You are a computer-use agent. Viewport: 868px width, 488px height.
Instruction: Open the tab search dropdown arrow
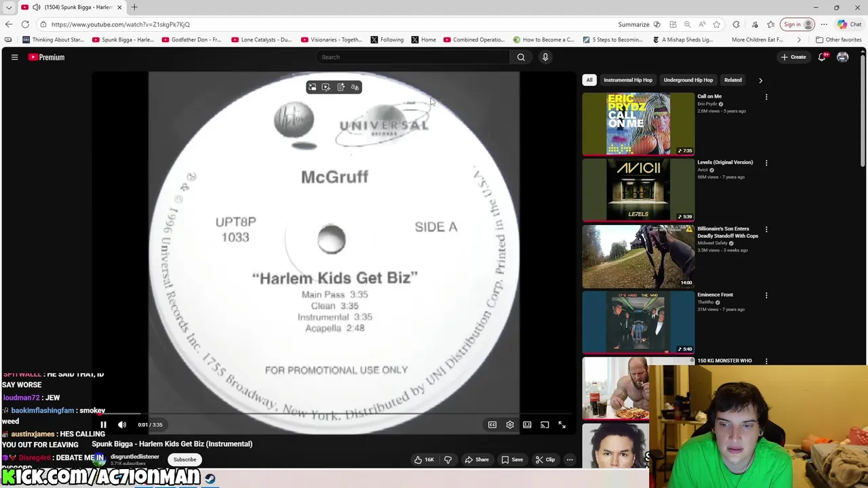[9, 7]
